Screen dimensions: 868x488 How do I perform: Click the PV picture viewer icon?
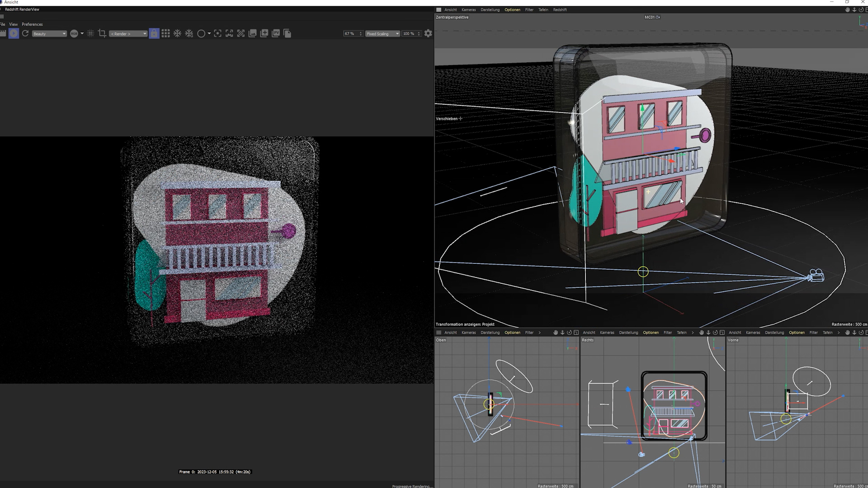(276, 33)
